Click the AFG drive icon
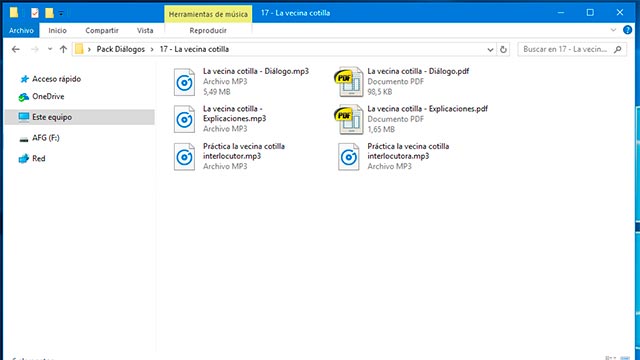The width and height of the screenshot is (640, 360). point(24,139)
